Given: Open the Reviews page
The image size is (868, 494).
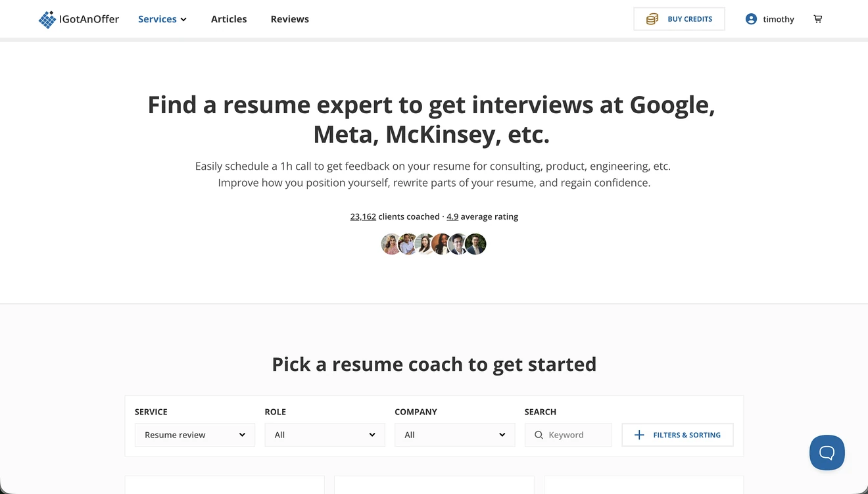Looking at the screenshot, I should pos(290,19).
